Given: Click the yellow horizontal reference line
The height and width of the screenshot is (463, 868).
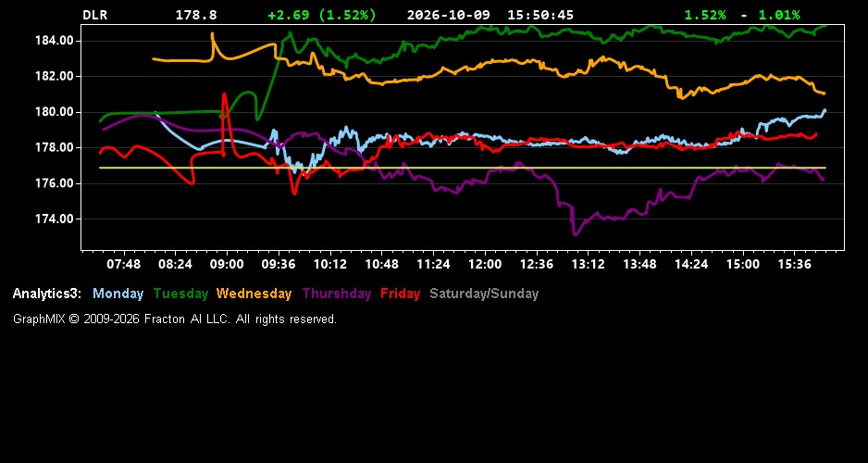Looking at the screenshot, I should 463,168.
